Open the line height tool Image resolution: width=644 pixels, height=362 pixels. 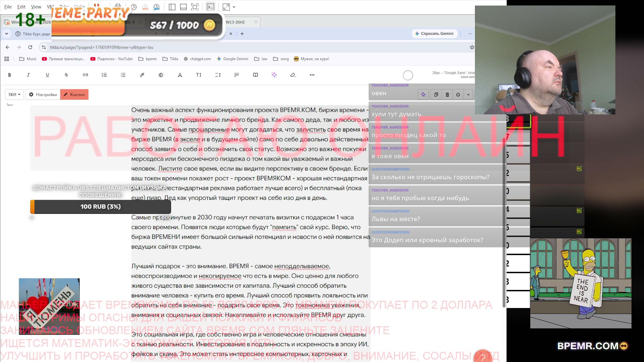pos(218,75)
